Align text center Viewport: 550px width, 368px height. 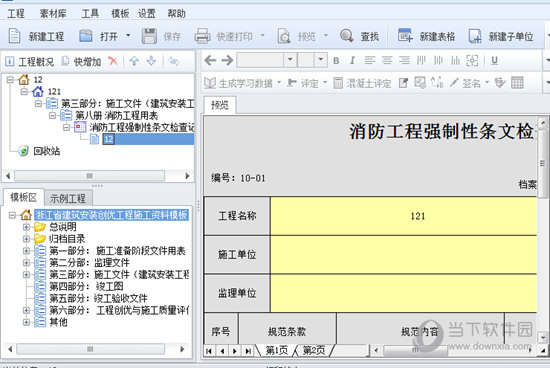coord(387,60)
